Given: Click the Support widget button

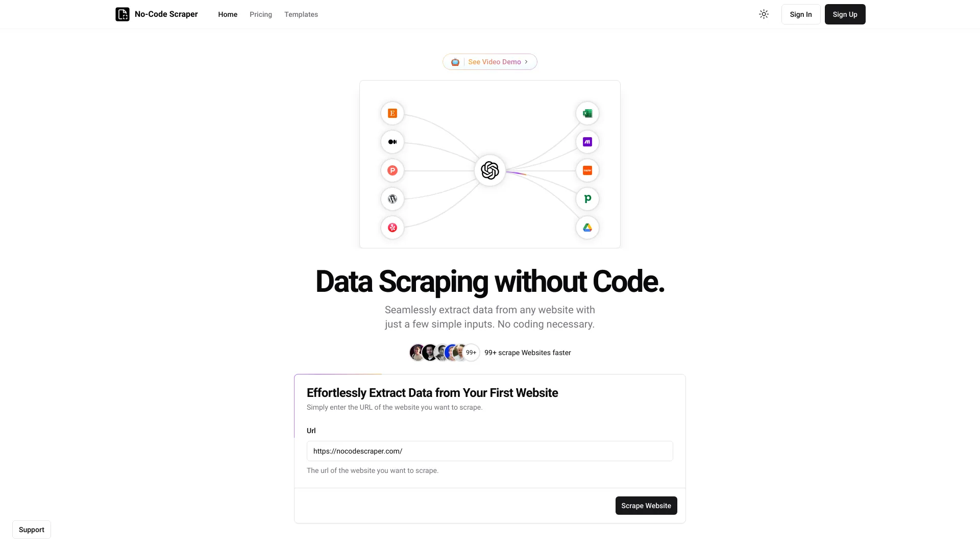Looking at the screenshot, I should (32, 530).
